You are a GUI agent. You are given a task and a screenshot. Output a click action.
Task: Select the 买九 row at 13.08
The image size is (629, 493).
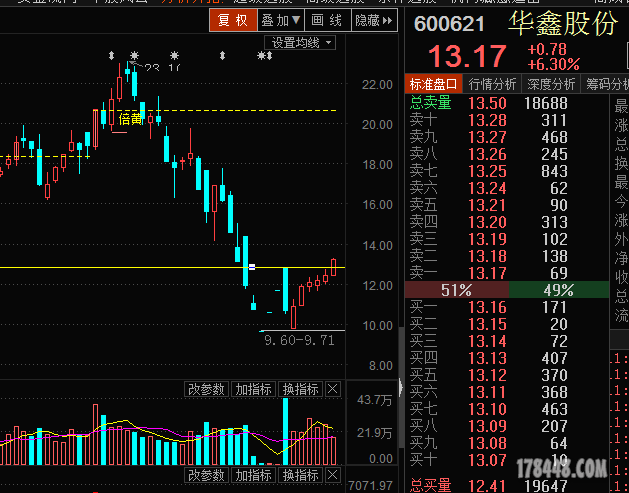pos(507,443)
